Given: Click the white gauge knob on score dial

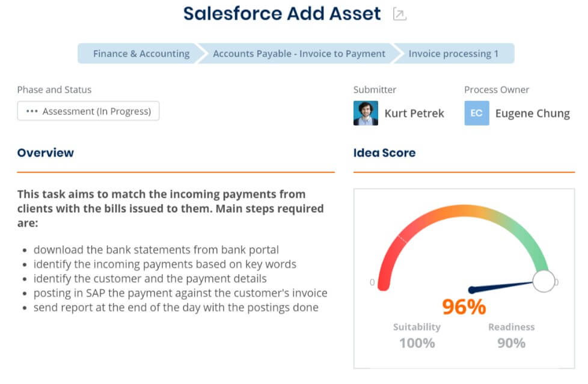Looking at the screenshot, I should (x=544, y=281).
